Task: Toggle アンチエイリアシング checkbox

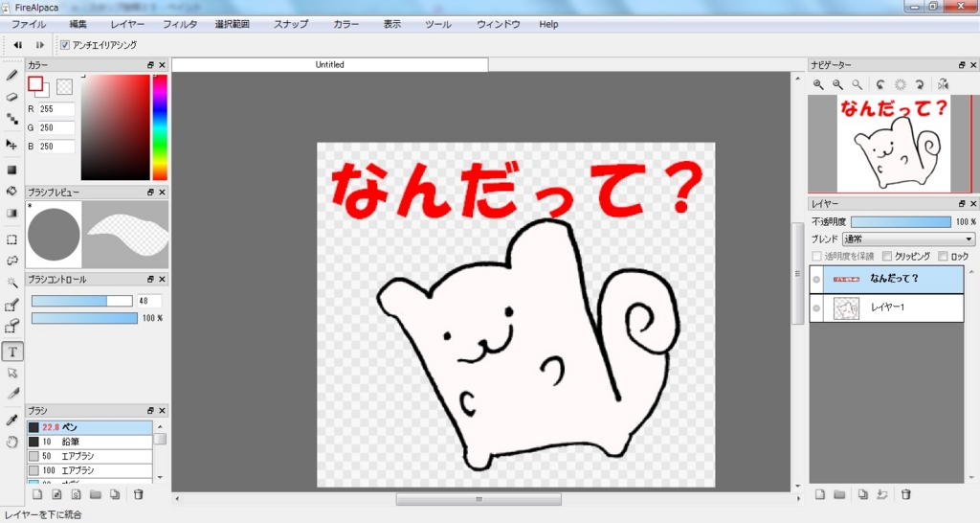Action: pyautogui.click(x=65, y=45)
